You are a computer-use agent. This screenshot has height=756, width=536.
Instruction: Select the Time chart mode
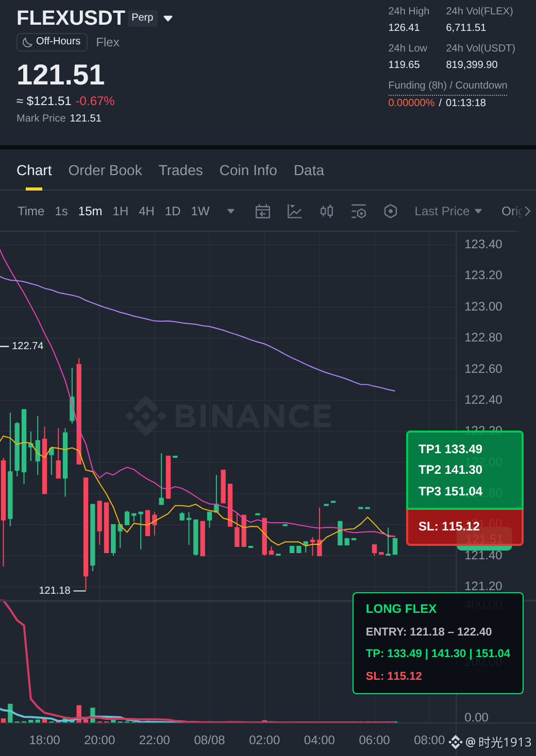click(31, 211)
